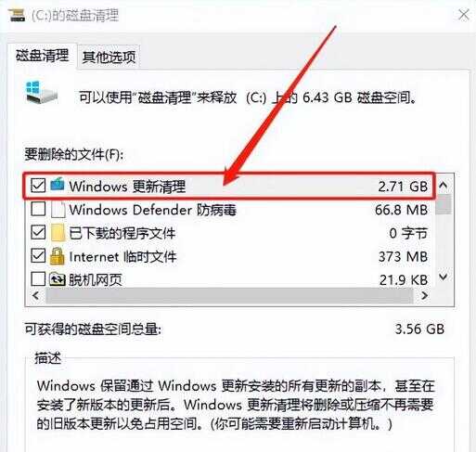This screenshot has width=476, height=452.
Task: Select the 磁盘清理 tab
Action: [x=42, y=56]
